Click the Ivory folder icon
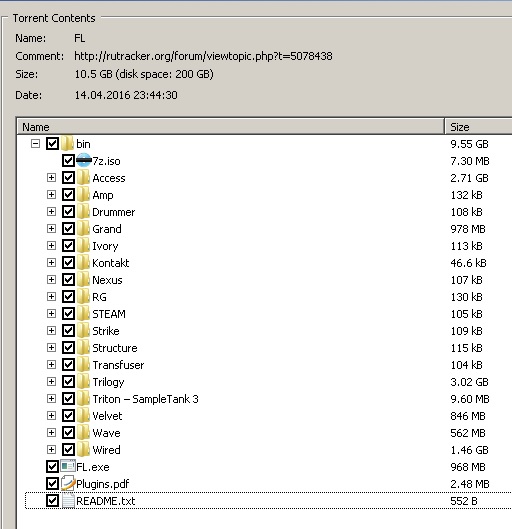Screen dimensions: 512x529 point(83,246)
